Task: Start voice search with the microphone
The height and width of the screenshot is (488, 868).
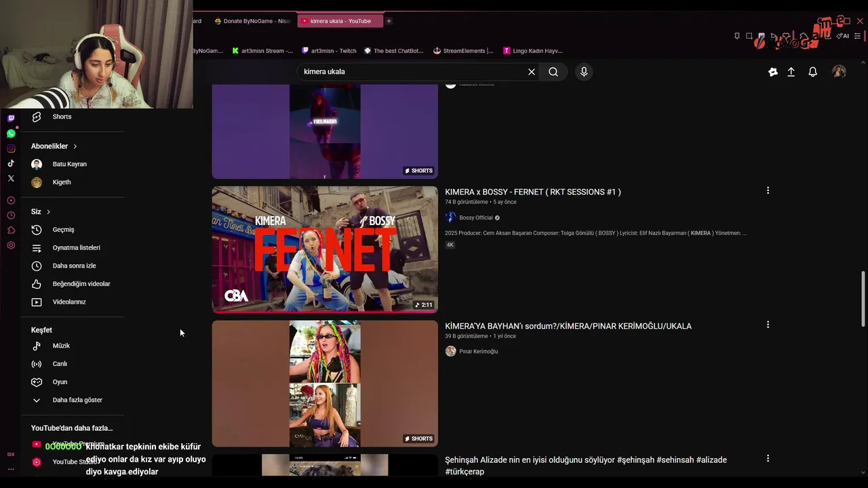Action: tap(584, 72)
